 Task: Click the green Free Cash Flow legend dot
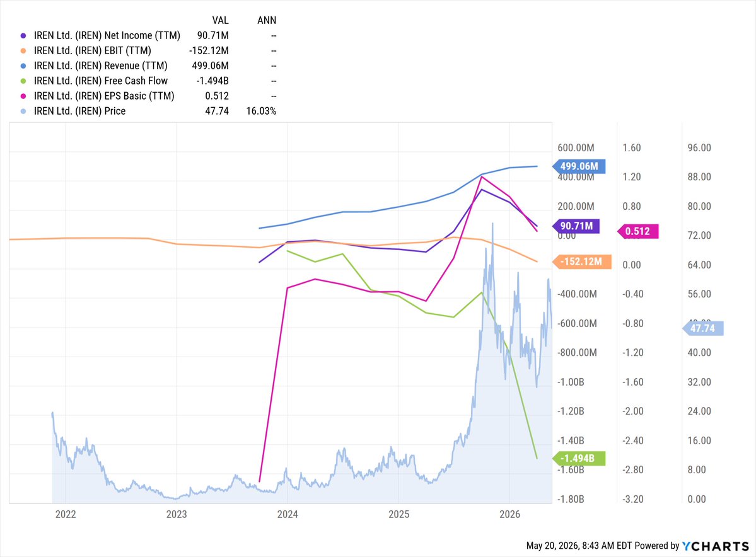(x=23, y=81)
